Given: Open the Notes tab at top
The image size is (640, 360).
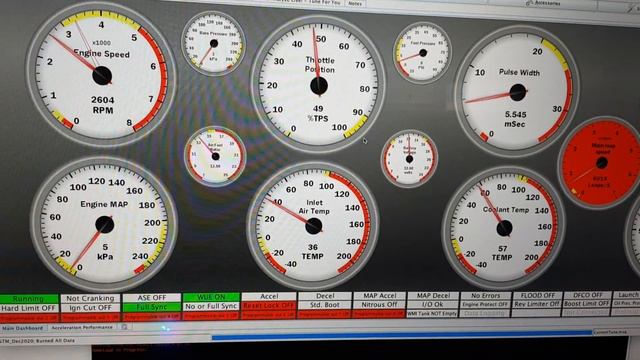Looking at the screenshot, I should point(355,3).
